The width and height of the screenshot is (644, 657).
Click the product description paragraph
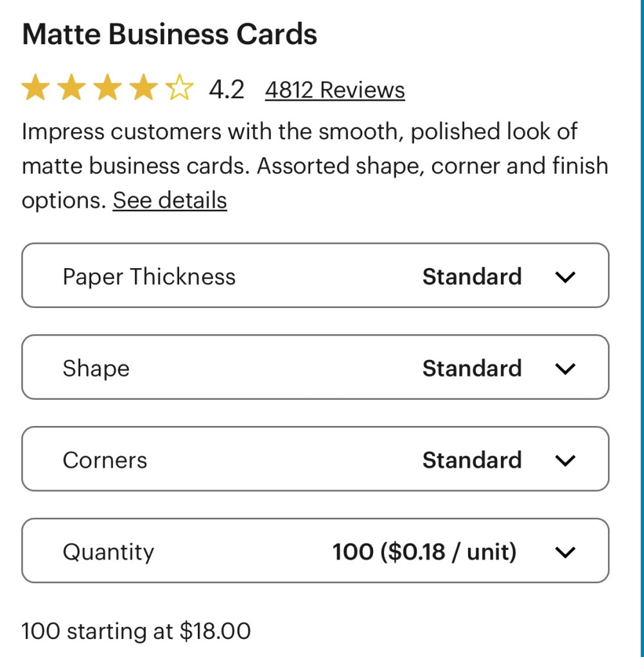[315, 166]
